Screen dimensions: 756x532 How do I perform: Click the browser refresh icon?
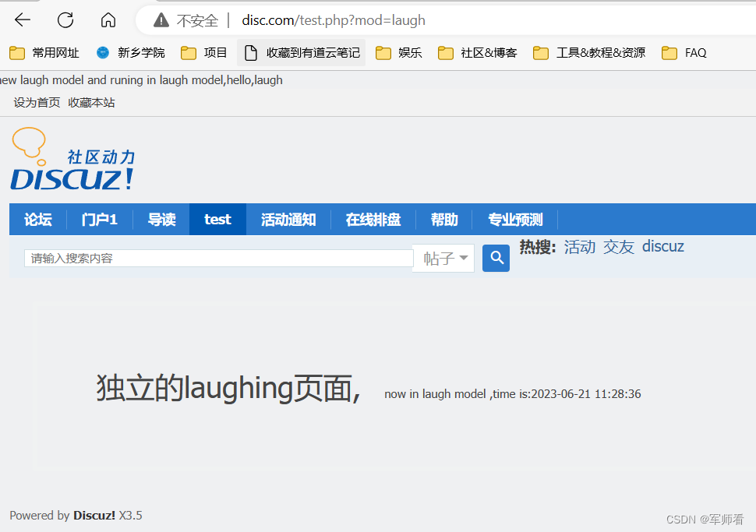tap(65, 19)
